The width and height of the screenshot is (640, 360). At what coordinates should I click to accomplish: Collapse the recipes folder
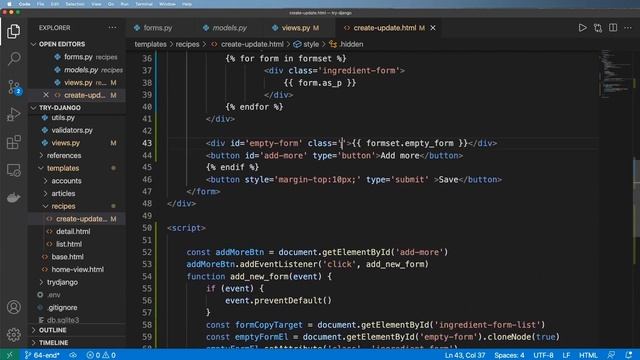[63, 206]
